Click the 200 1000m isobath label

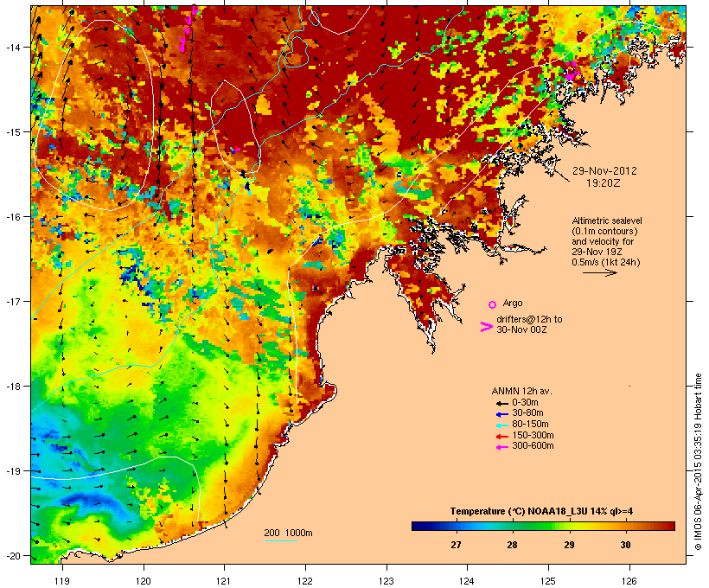click(x=288, y=533)
